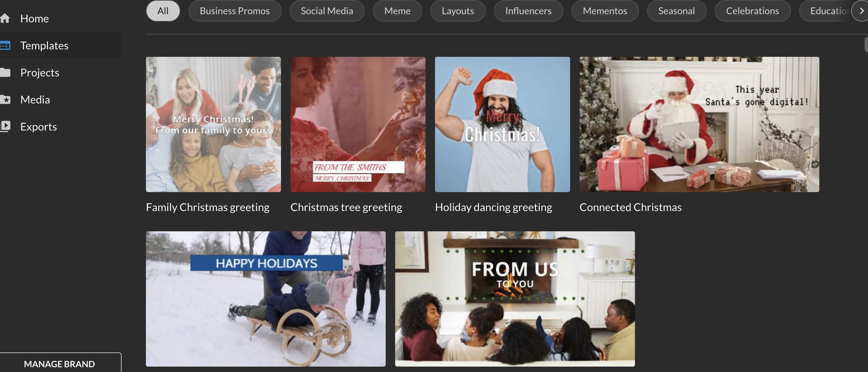Open the Celebrations category
This screenshot has height=372, width=868.
click(752, 11)
